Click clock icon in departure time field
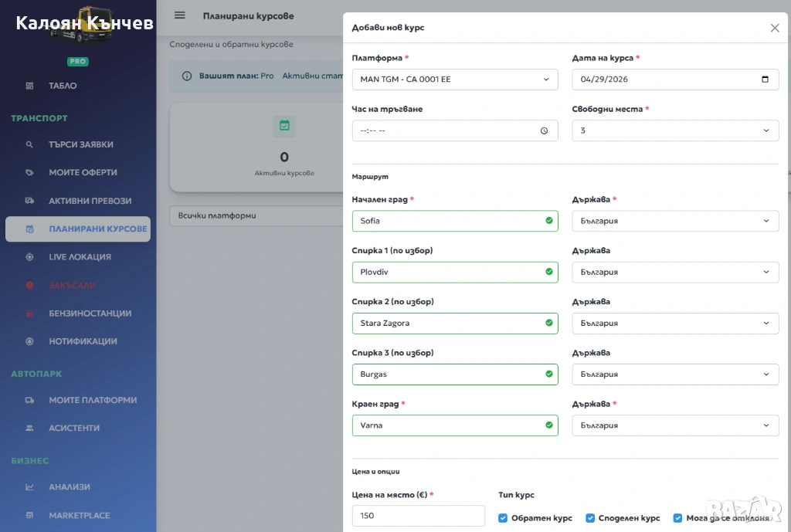The width and height of the screenshot is (791, 532). [545, 131]
